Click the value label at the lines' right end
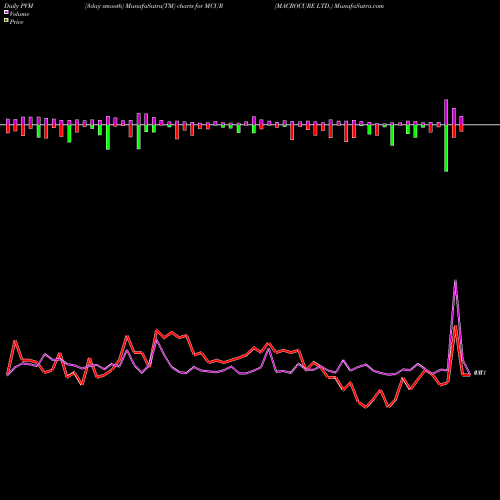 pos(480,373)
